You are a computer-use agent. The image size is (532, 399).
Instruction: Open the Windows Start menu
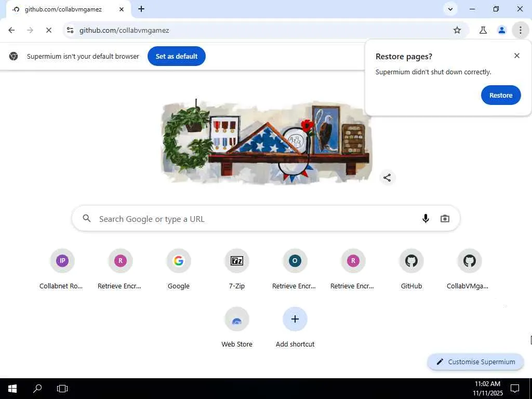[x=12, y=389]
